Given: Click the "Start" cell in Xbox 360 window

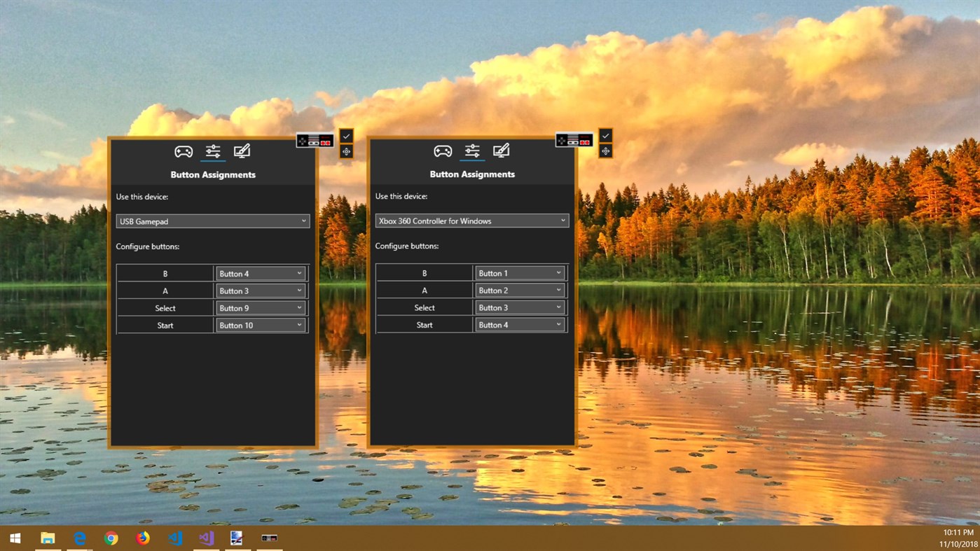Looking at the screenshot, I should coord(425,325).
